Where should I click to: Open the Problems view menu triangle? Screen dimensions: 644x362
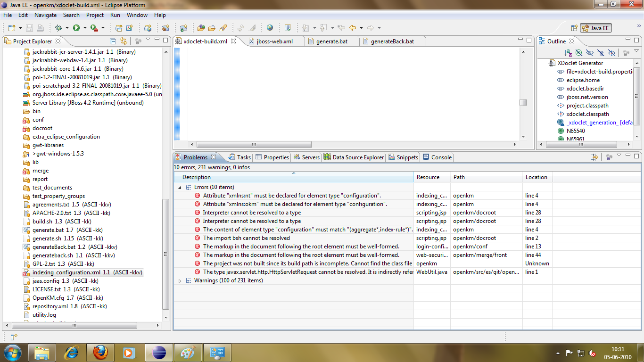click(x=619, y=156)
